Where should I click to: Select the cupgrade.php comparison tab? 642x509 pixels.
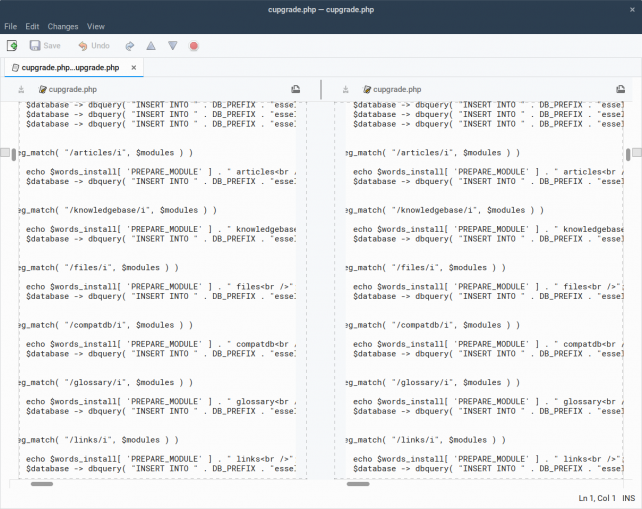[69, 68]
